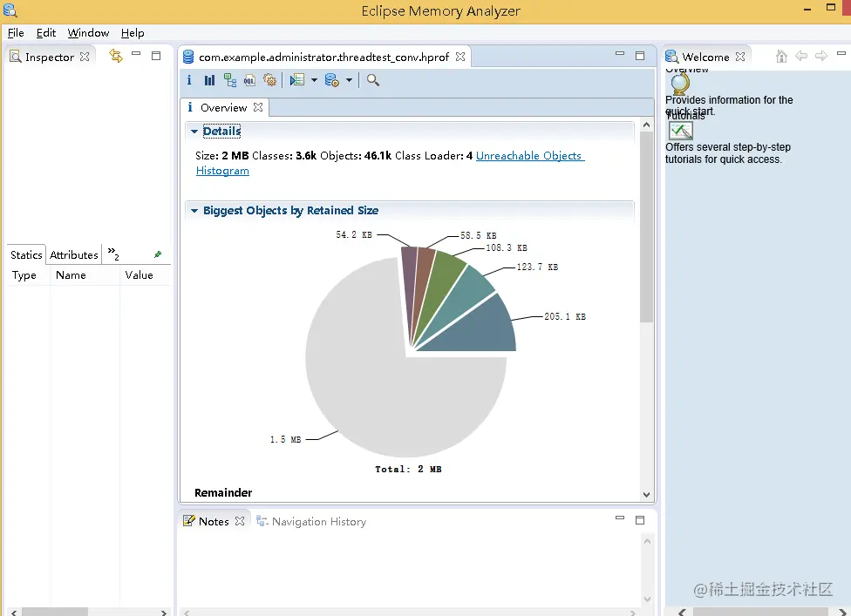Screen dimensions: 851x616
Task: Close the hprof editor tab
Action: (460, 57)
